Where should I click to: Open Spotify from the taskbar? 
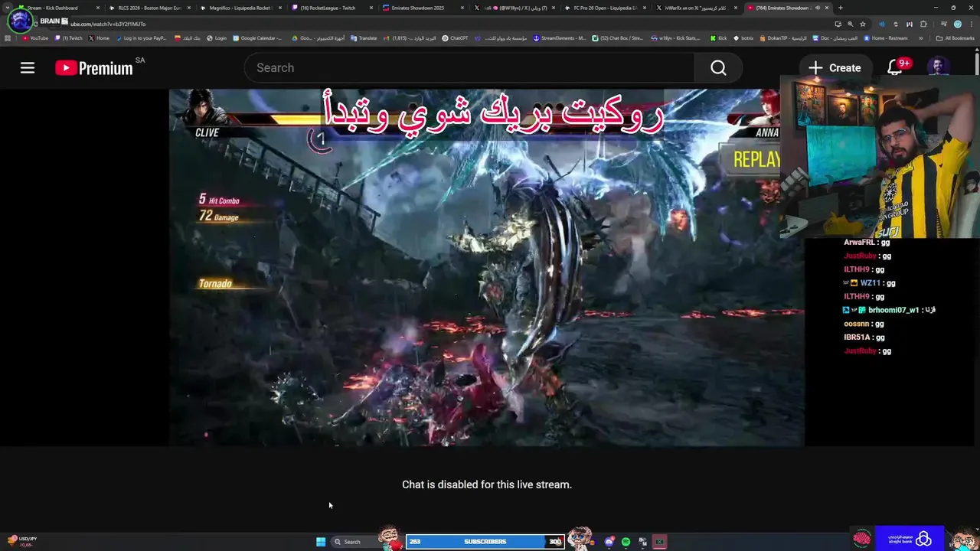[x=626, y=542]
